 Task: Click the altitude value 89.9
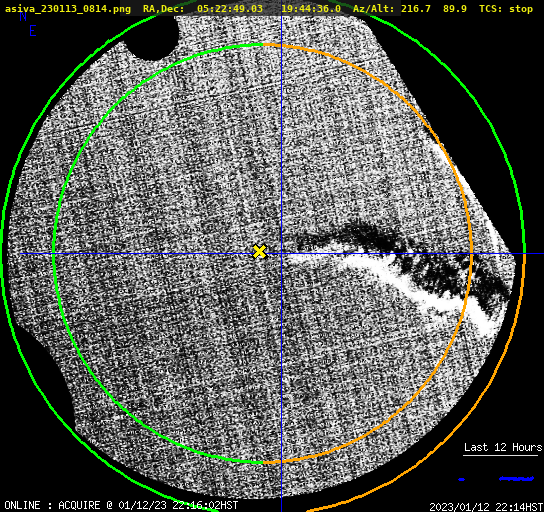pyautogui.click(x=454, y=9)
